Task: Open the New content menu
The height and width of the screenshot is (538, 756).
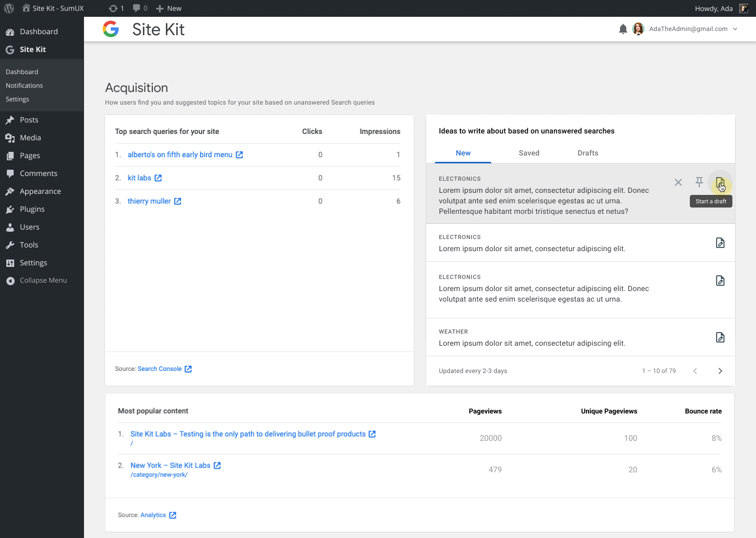Action: tap(169, 8)
